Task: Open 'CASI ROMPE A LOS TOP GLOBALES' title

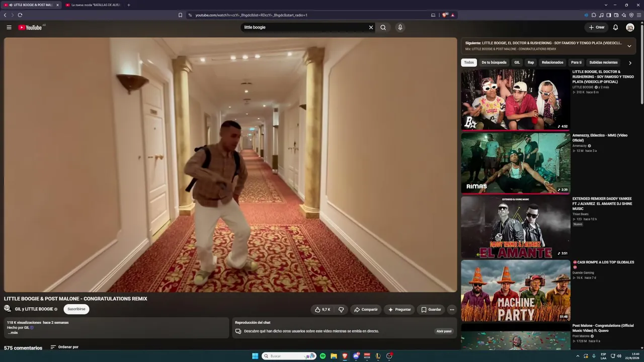Action: (x=603, y=264)
